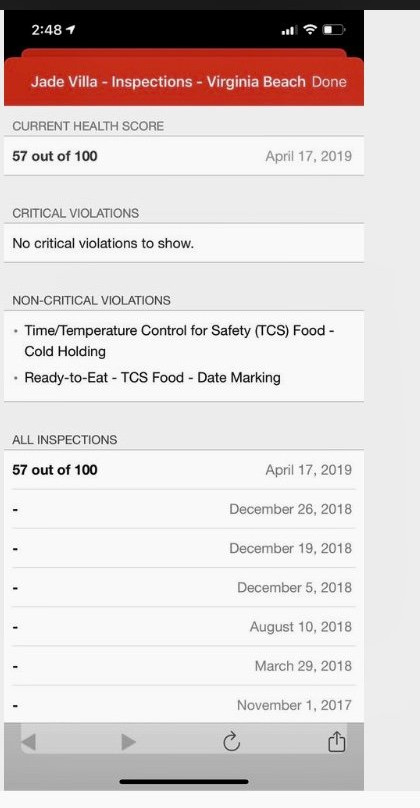Tap Done to close the inspections view

(329, 82)
